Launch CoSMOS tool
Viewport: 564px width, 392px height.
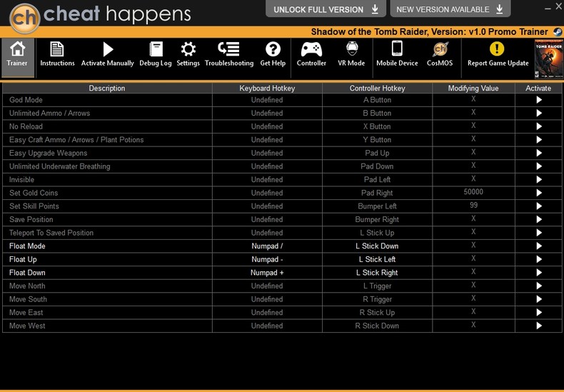pos(440,54)
